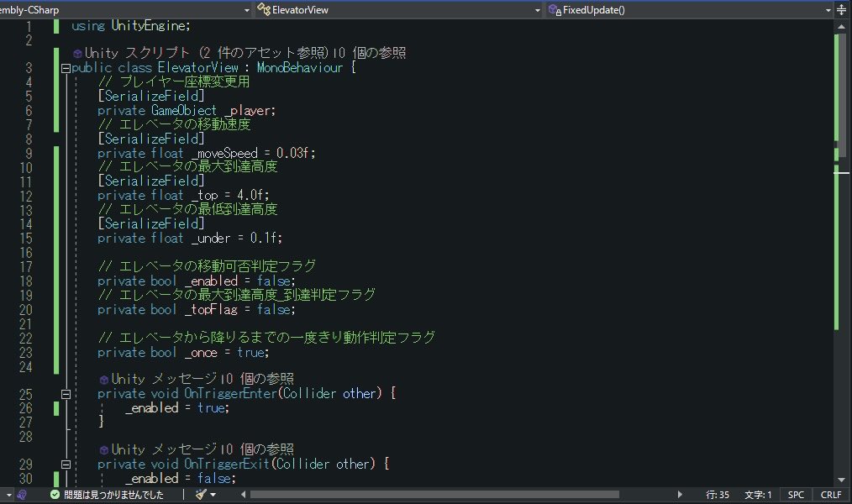Viewport: 852px width, 504px height.
Task: Click 'using UnityEngine;' on line 1
Action: click(x=130, y=25)
